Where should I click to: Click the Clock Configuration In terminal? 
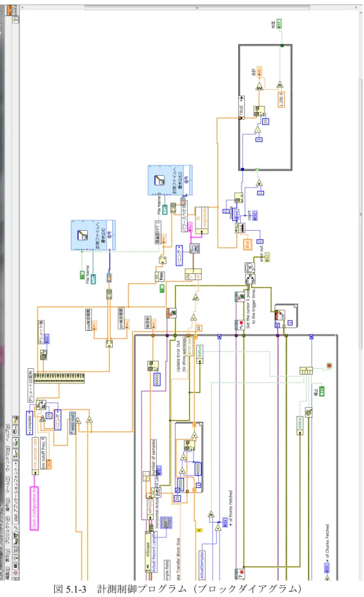pos(34,508)
